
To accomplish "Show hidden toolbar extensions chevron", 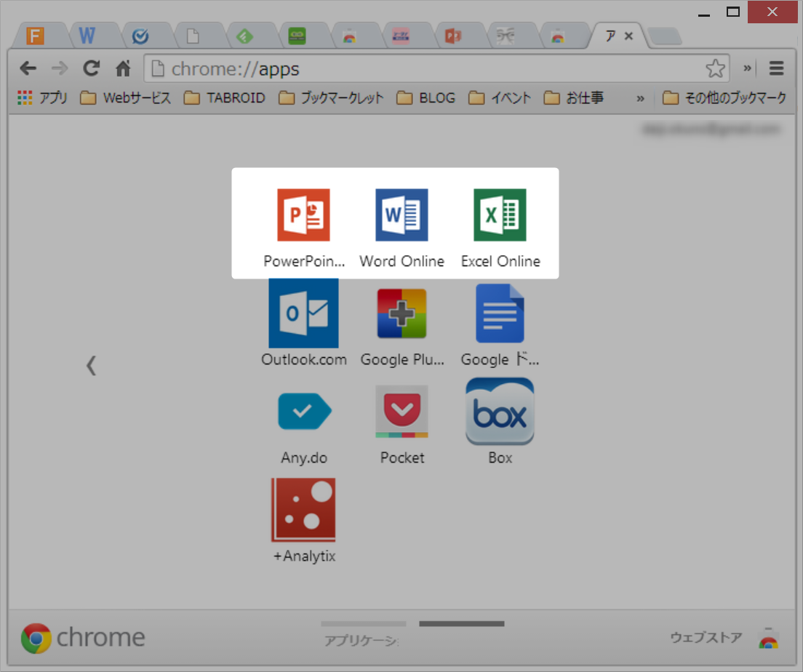I will pos(747,68).
